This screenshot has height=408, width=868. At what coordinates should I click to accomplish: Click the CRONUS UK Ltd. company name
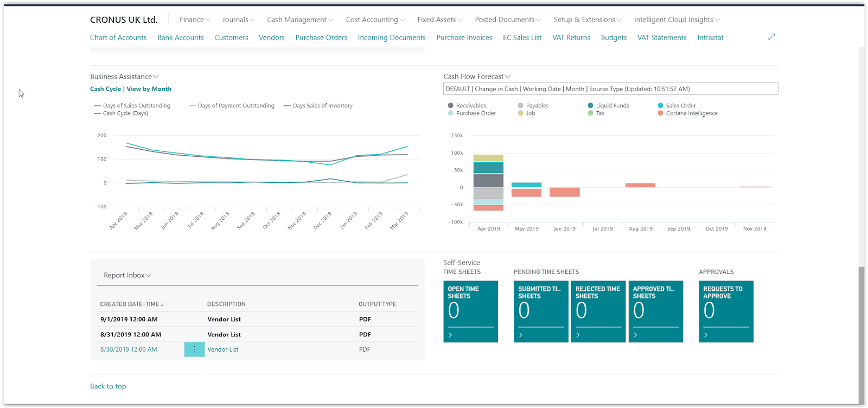click(x=124, y=20)
